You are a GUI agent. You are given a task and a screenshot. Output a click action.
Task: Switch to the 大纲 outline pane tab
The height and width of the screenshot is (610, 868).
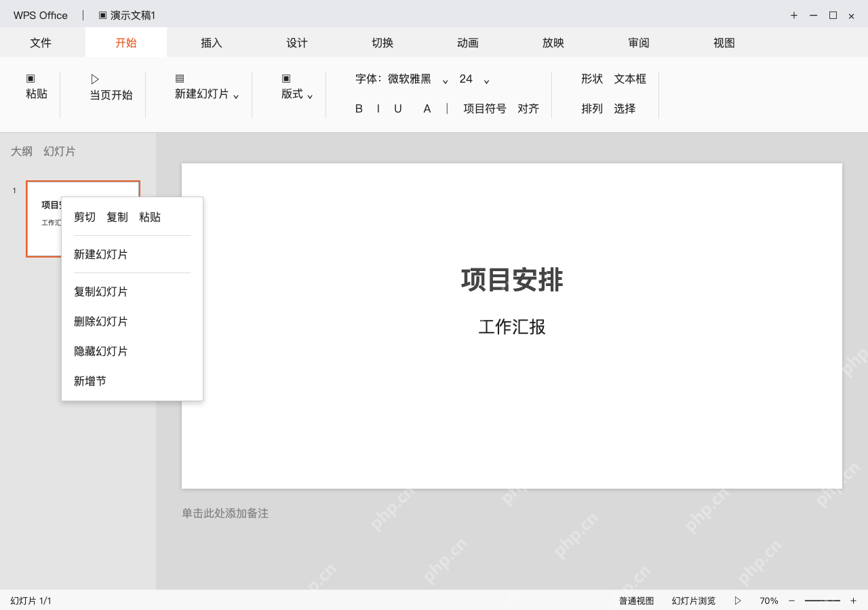pyautogui.click(x=22, y=151)
